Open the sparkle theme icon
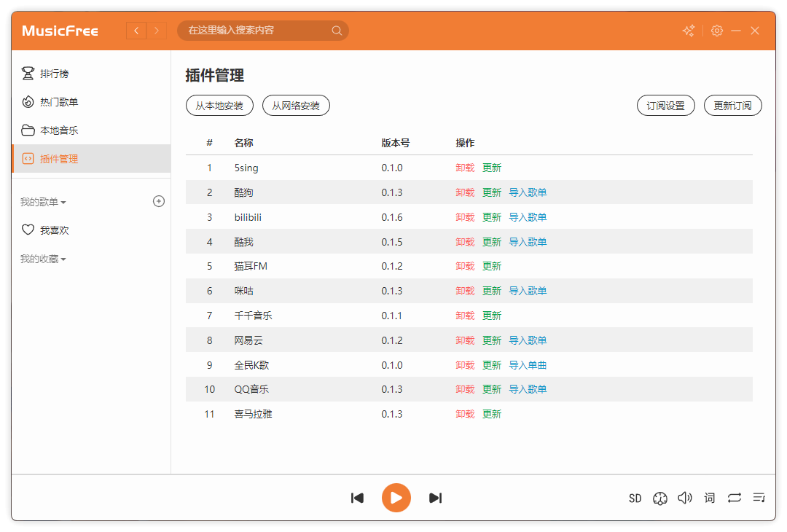The image size is (787, 532). [x=689, y=31]
